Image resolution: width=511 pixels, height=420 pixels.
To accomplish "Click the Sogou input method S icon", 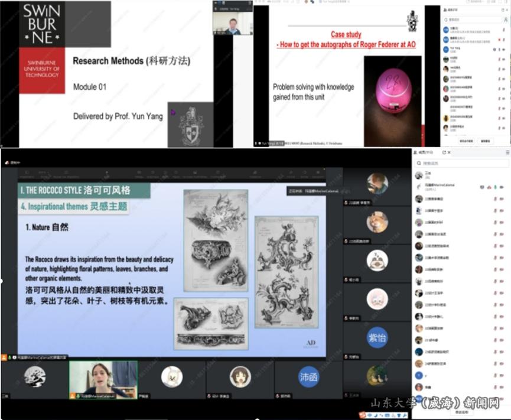I will pos(362,415).
